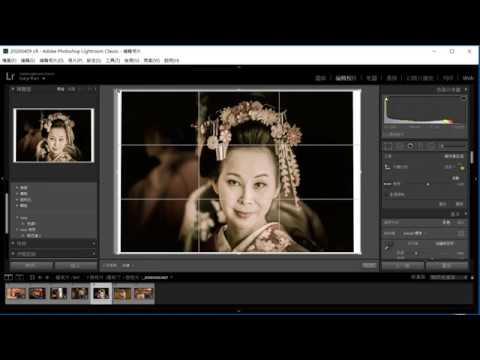Select the Crop Overlay tool icon
480x360 pixels.
point(388,146)
